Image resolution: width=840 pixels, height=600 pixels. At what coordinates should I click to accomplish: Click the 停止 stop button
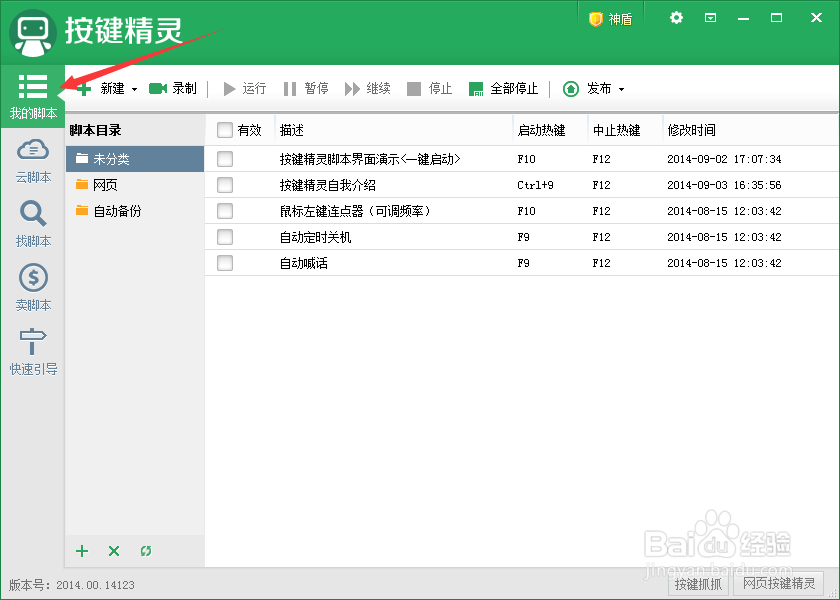(x=430, y=88)
